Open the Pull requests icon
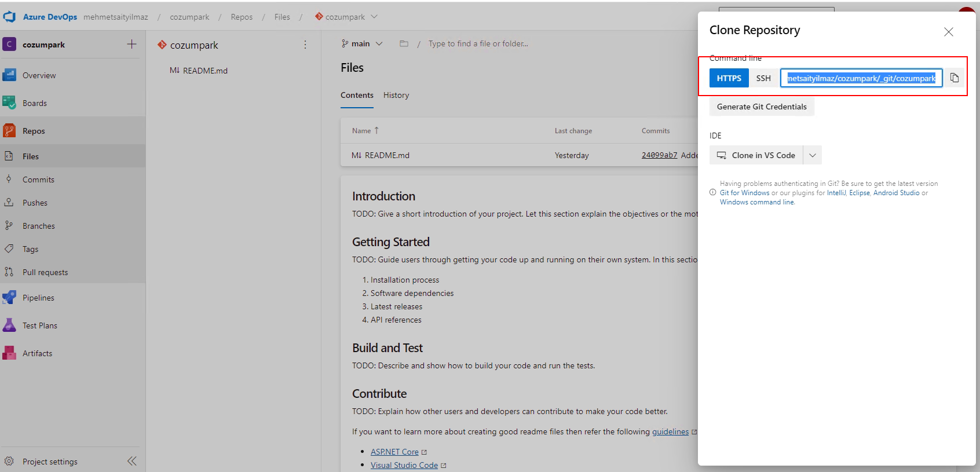Viewport: 980px width, 472px height. pos(9,272)
